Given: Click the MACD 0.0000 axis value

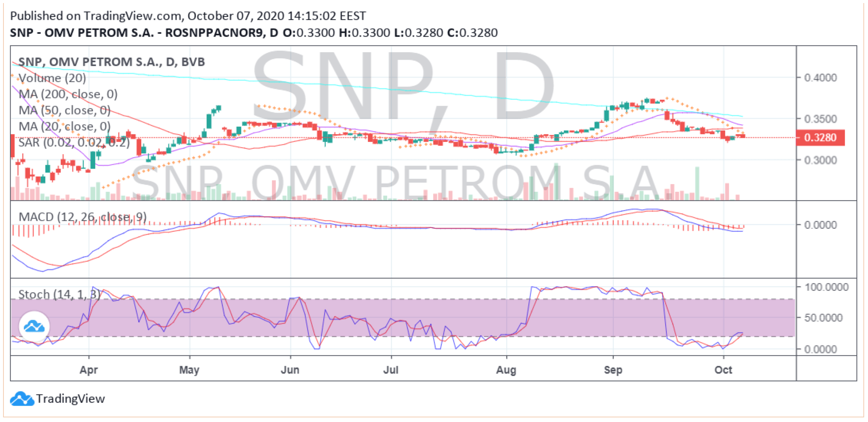Looking at the screenshot, I should coord(821,225).
